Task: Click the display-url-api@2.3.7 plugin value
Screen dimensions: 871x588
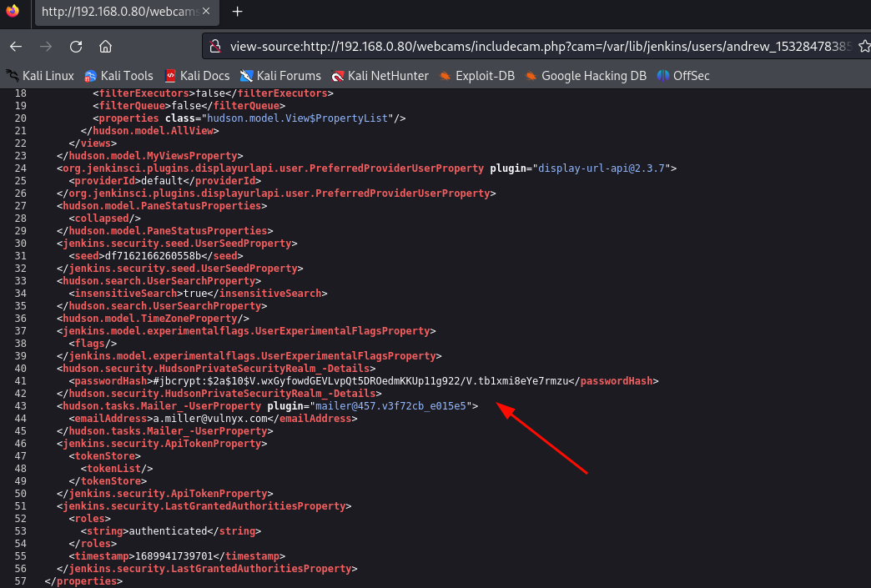Action: [x=602, y=168]
